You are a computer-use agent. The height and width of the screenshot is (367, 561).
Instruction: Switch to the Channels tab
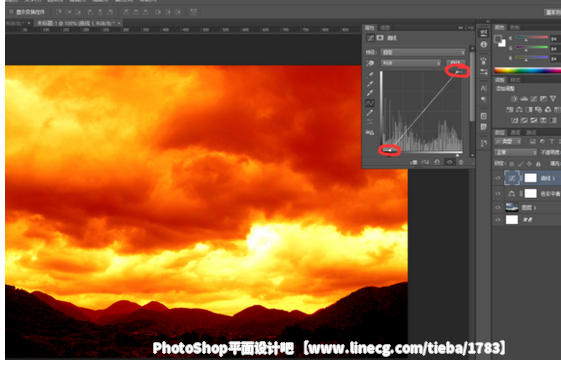tap(515, 132)
